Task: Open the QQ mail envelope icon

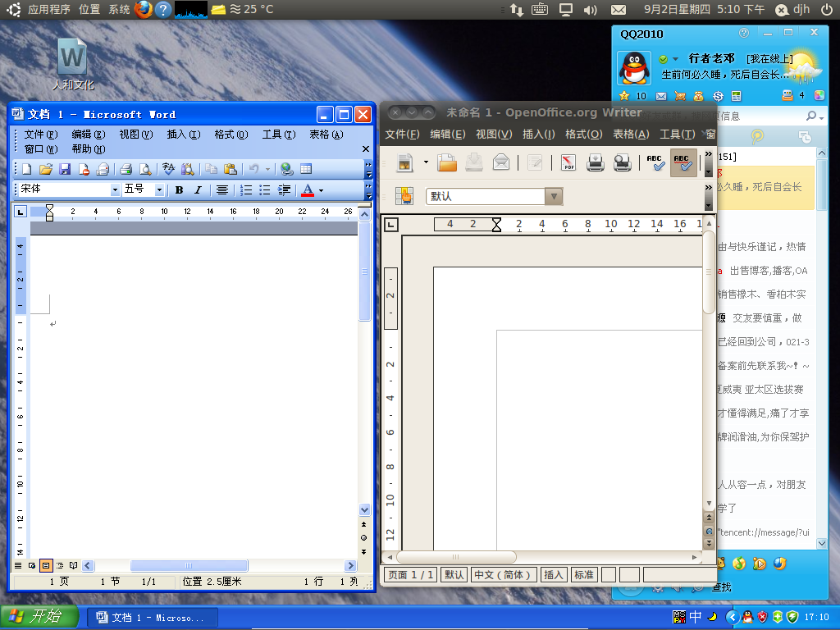Action: pyautogui.click(x=661, y=96)
